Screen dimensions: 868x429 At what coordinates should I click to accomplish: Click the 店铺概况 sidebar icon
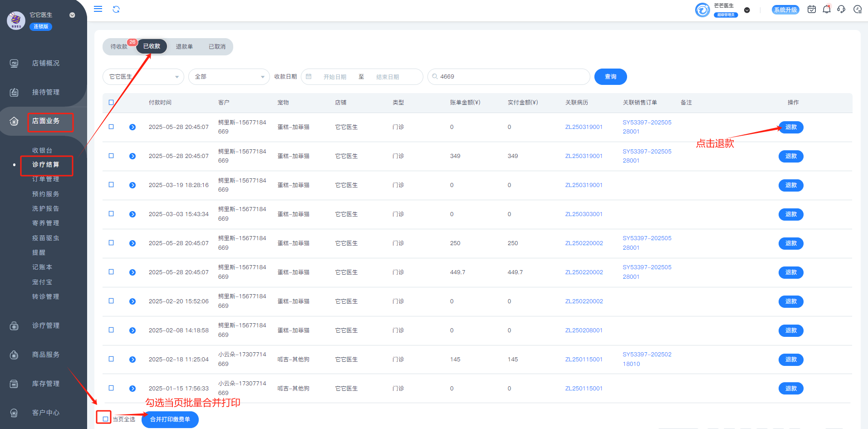tap(14, 64)
